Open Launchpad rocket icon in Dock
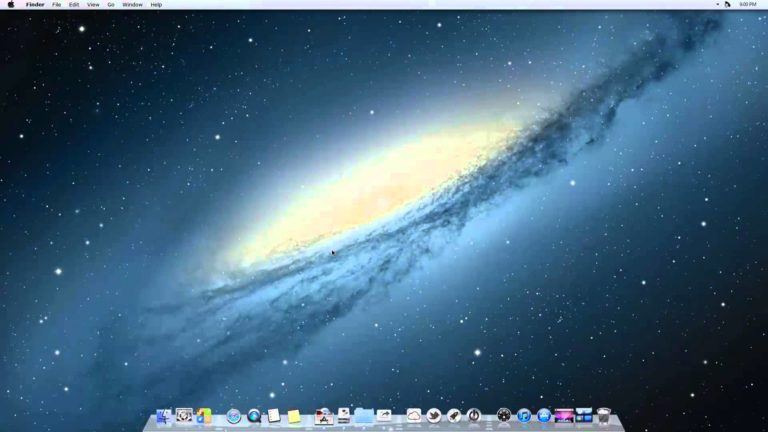This screenshot has width=768, height=432. pos(454,416)
